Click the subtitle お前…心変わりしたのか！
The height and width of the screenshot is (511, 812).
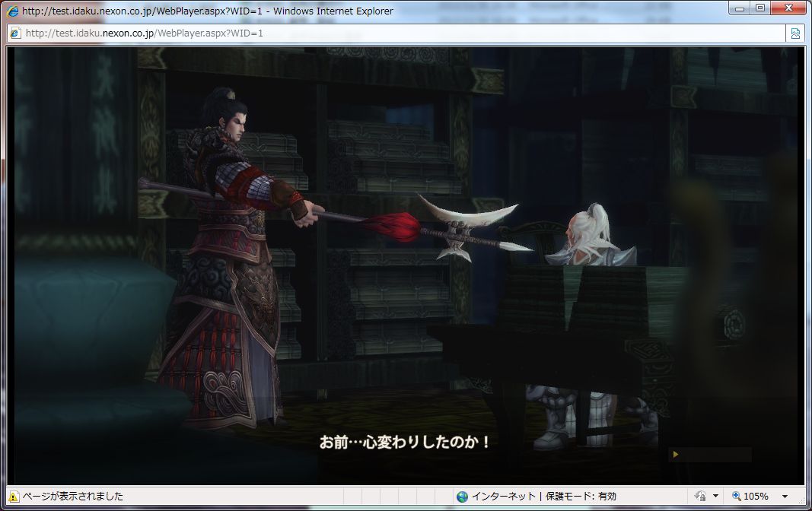[x=404, y=443]
